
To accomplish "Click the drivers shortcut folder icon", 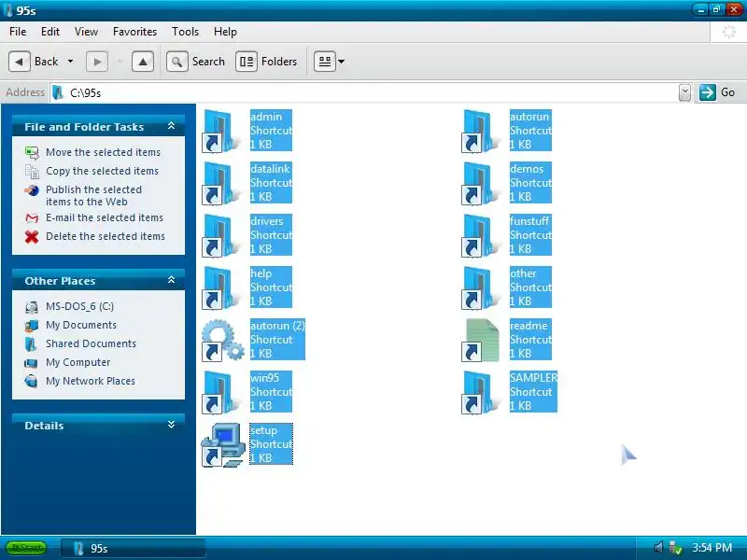I will tap(222, 236).
